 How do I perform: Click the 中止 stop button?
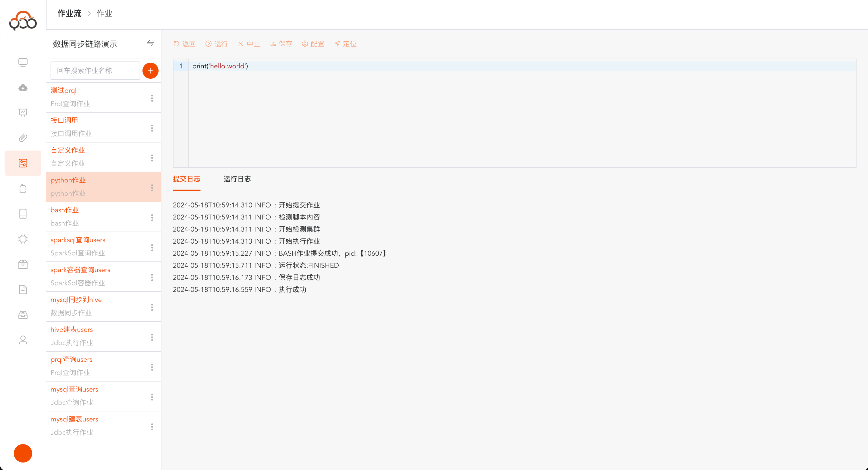[249, 44]
